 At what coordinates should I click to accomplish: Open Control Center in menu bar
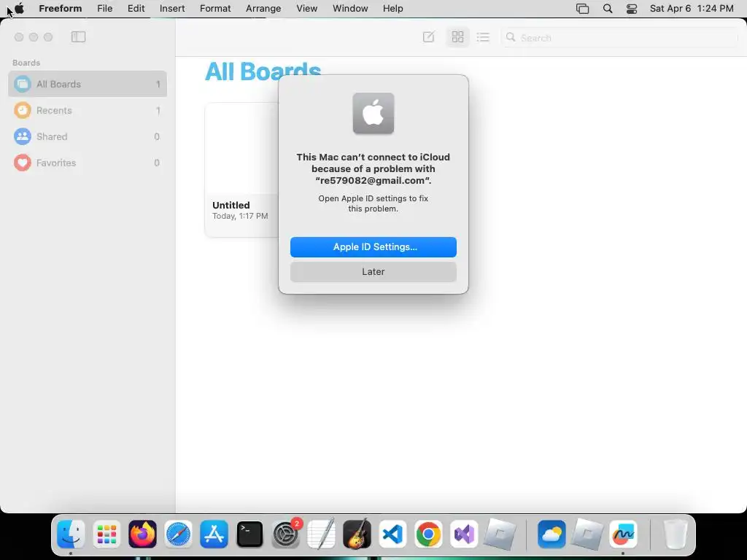click(x=631, y=9)
